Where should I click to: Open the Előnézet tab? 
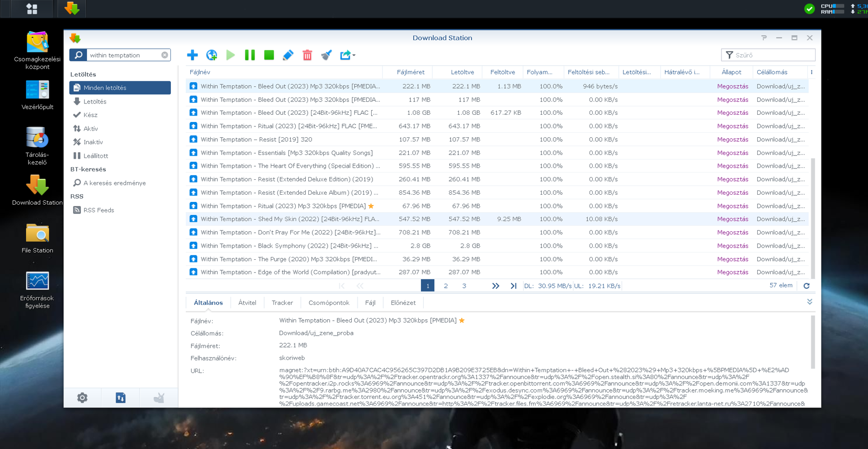tap(403, 303)
